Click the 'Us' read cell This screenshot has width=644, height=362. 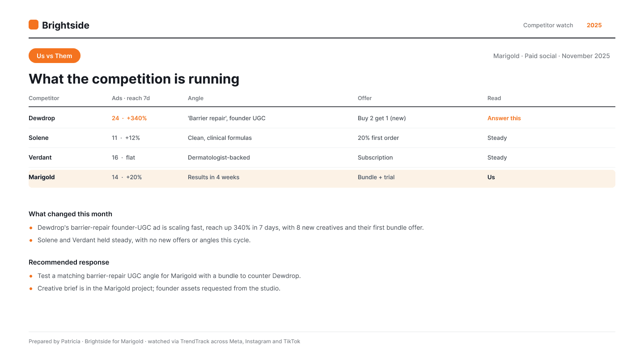point(491,177)
